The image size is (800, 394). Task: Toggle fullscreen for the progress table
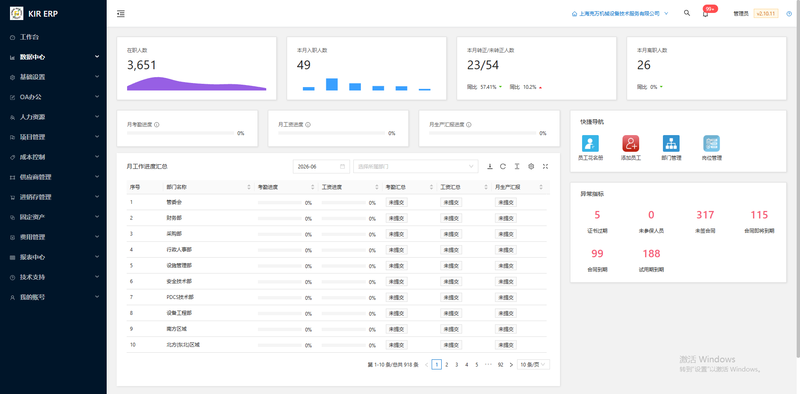[545, 166]
